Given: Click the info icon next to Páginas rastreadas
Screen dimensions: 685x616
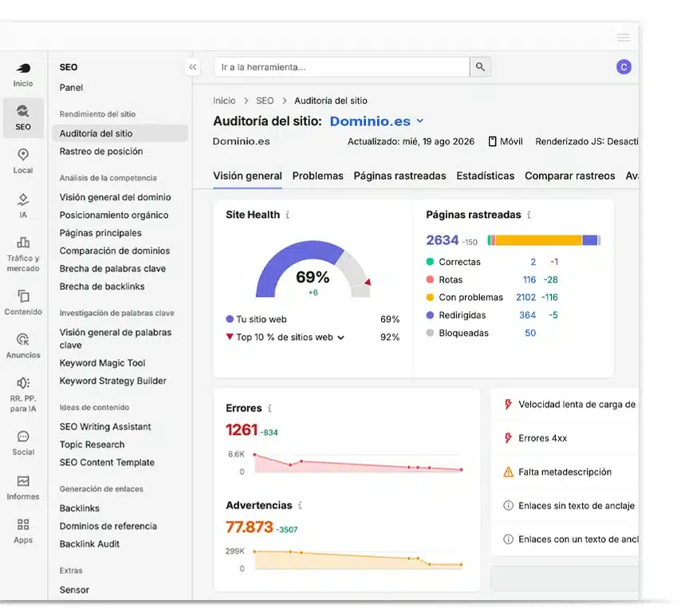Looking at the screenshot, I should pos(529,215).
